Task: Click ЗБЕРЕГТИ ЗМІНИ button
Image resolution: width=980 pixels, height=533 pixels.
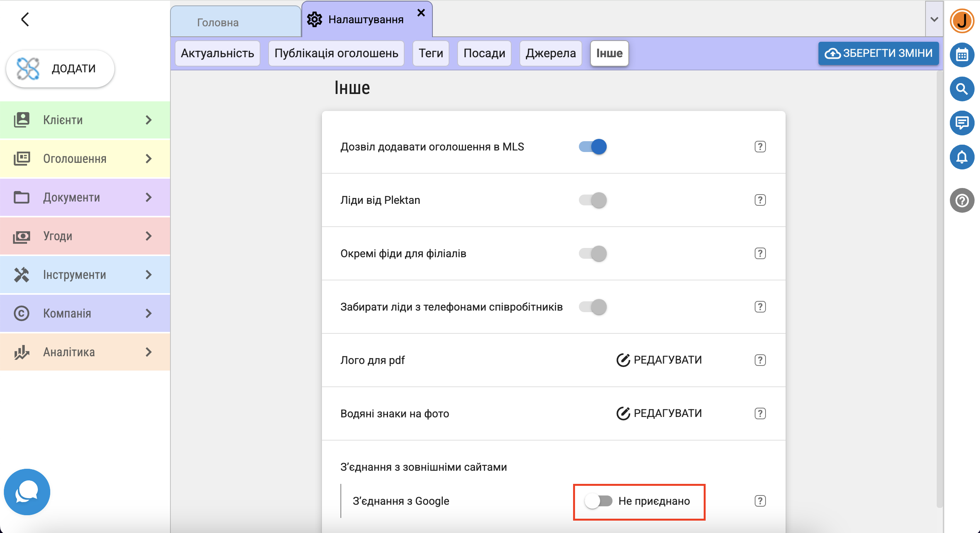Action: pos(878,53)
